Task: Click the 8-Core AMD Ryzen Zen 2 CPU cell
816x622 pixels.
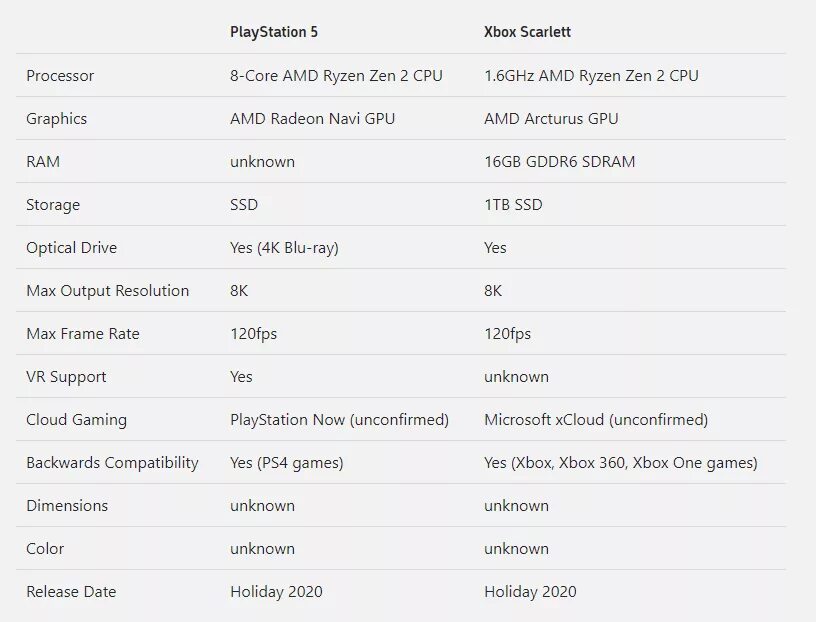Action: coord(336,75)
